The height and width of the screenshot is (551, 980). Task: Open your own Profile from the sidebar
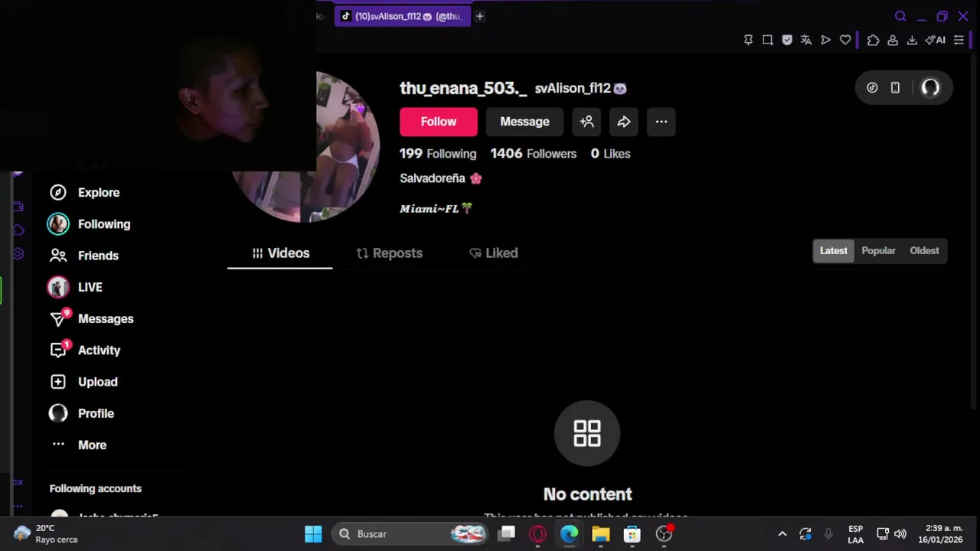(81, 413)
